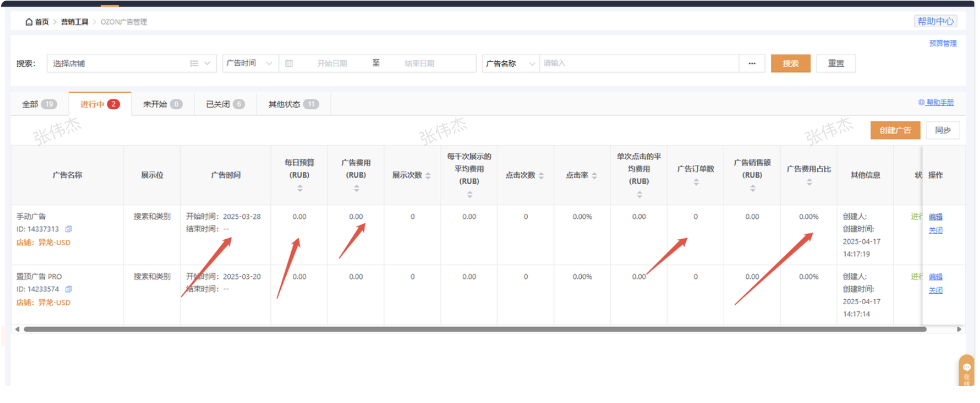
Task: Sort by 展示次数 column
Action: point(428,175)
